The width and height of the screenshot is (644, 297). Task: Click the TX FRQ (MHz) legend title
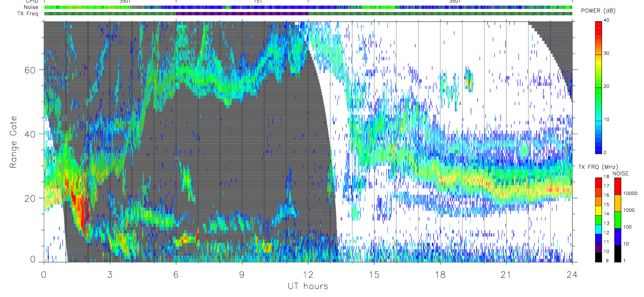click(598, 167)
